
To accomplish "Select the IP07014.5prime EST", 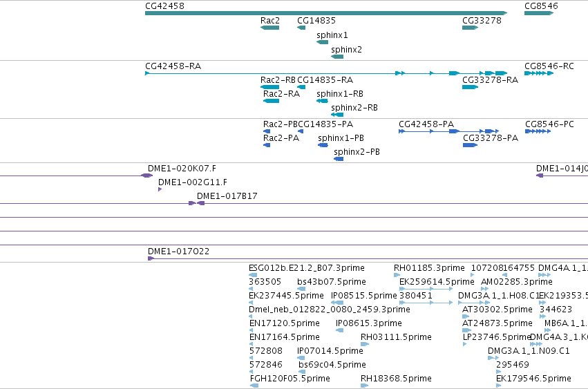I will coord(301,358).
